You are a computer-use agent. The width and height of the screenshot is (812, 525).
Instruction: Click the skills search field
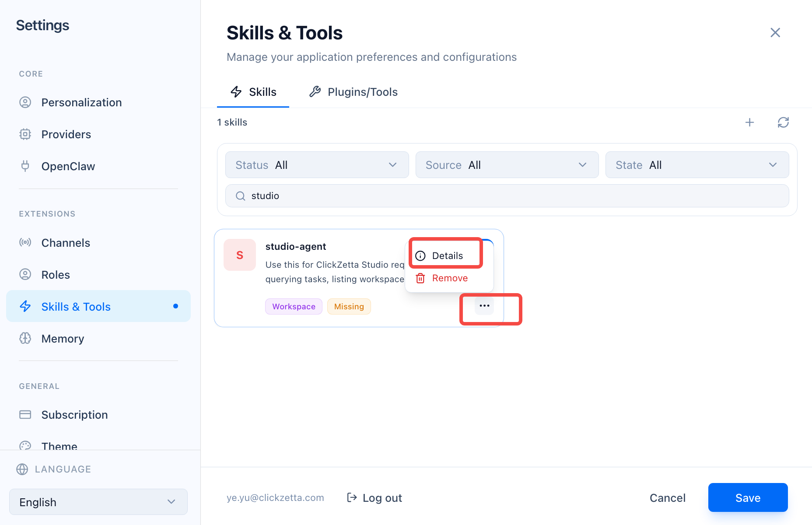pyautogui.click(x=507, y=196)
